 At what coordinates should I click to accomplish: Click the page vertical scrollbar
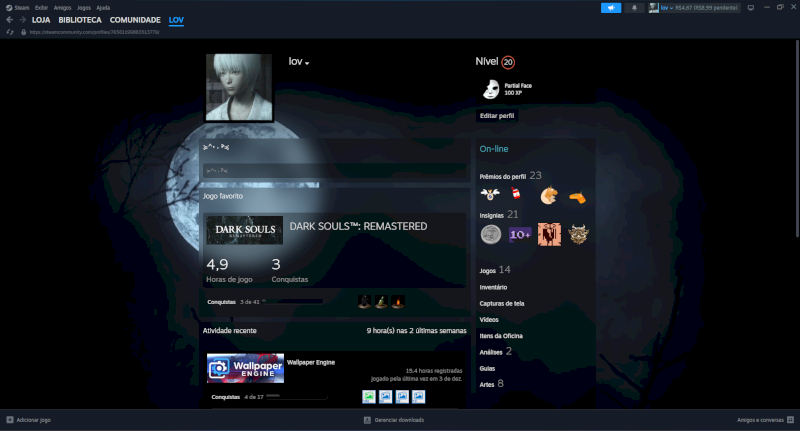[797, 138]
